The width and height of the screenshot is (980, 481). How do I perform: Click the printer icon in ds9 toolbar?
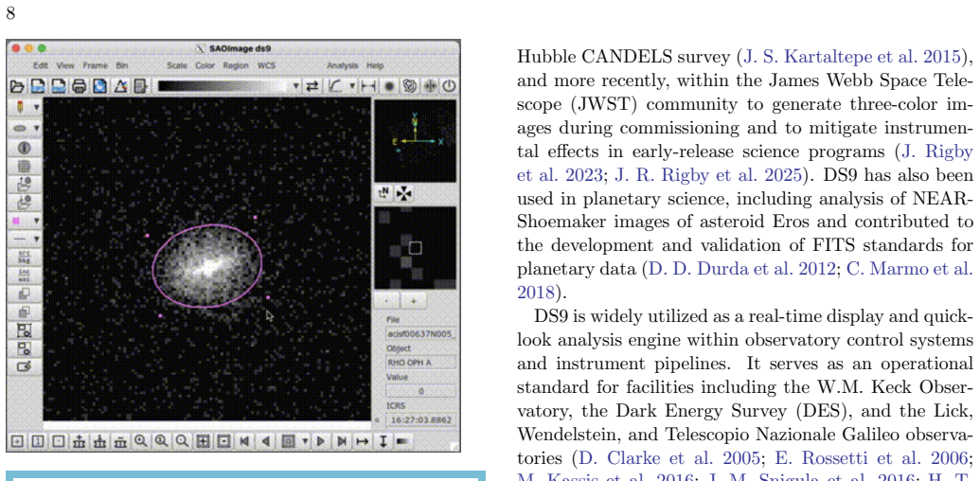79,86
